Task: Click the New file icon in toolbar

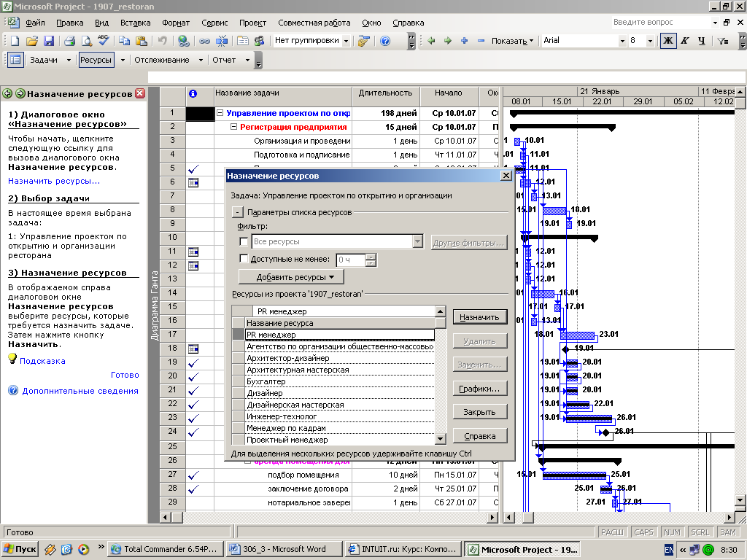Action: coord(15,41)
